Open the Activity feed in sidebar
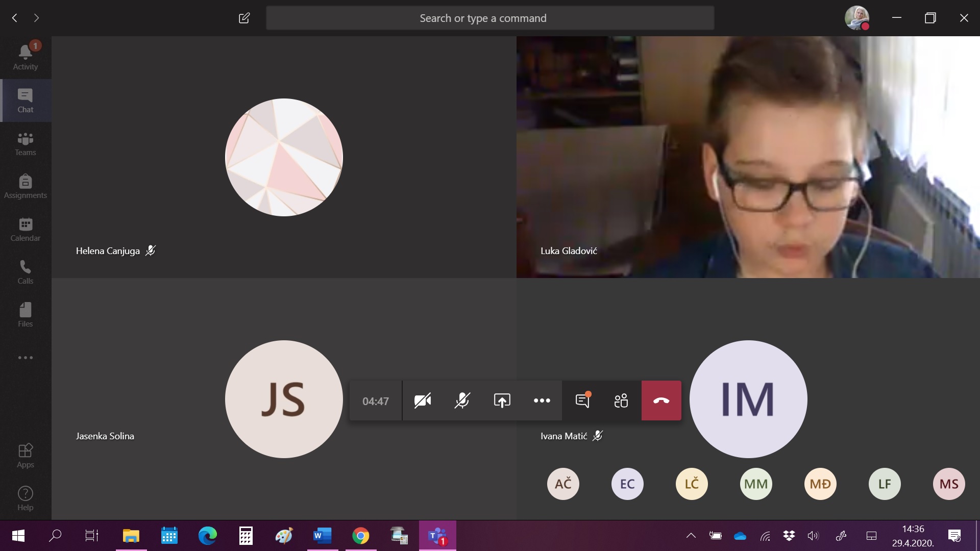Screen dimensions: 980x551 (x=26, y=57)
